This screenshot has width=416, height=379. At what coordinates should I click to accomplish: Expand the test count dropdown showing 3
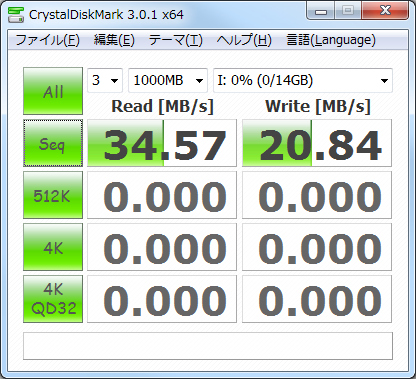[105, 80]
